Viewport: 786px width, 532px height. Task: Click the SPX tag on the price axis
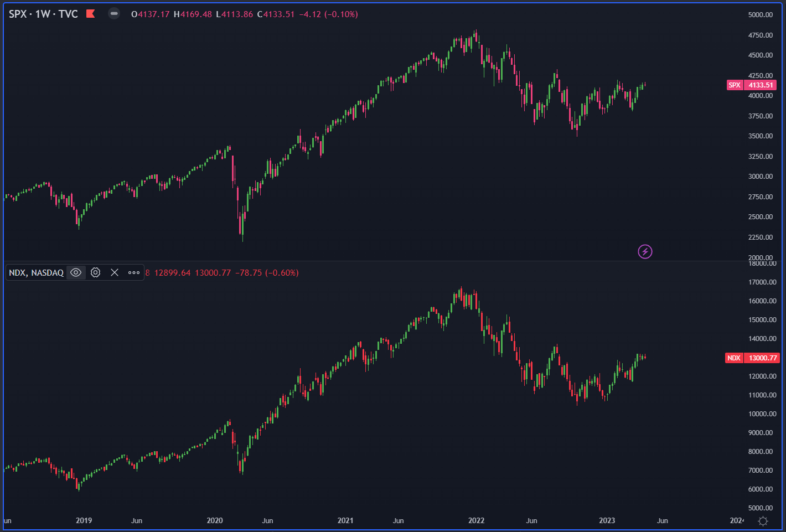(x=735, y=85)
